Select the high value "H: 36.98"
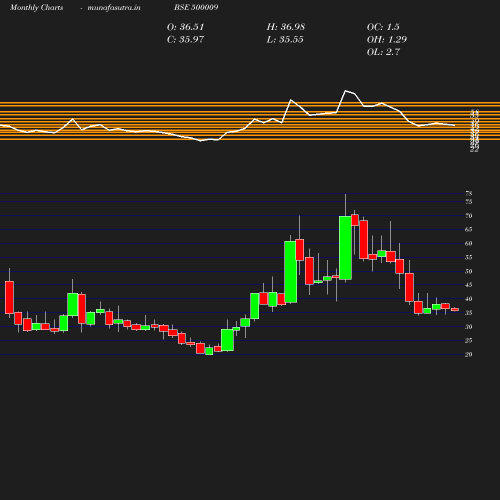The height and width of the screenshot is (500, 500). 286,27
